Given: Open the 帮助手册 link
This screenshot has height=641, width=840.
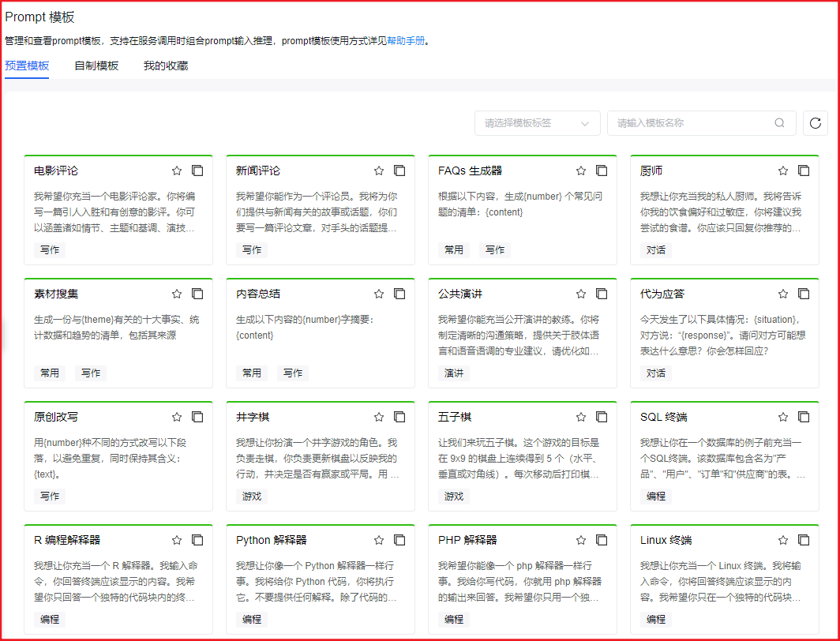Looking at the screenshot, I should coord(406,41).
